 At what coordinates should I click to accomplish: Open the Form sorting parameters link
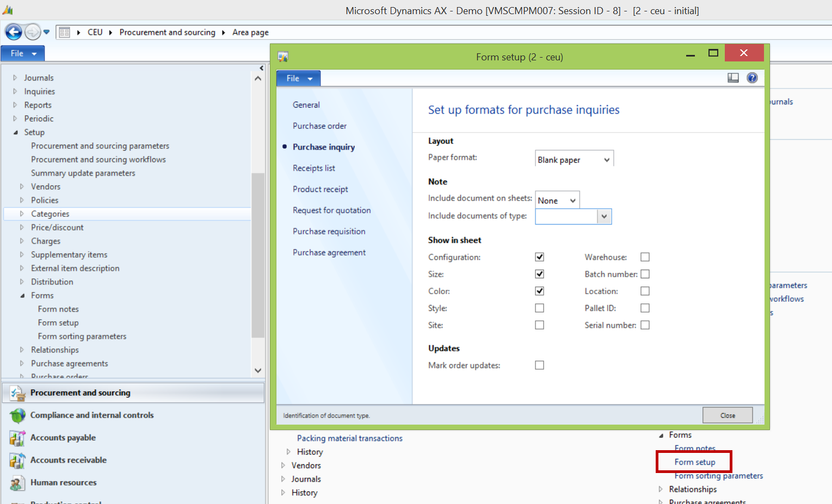(718, 476)
